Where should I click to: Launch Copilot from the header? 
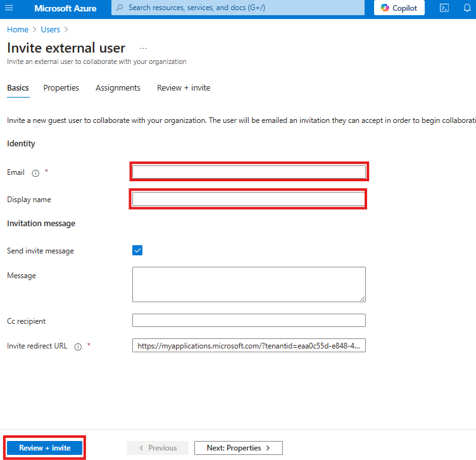coord(399,8)
